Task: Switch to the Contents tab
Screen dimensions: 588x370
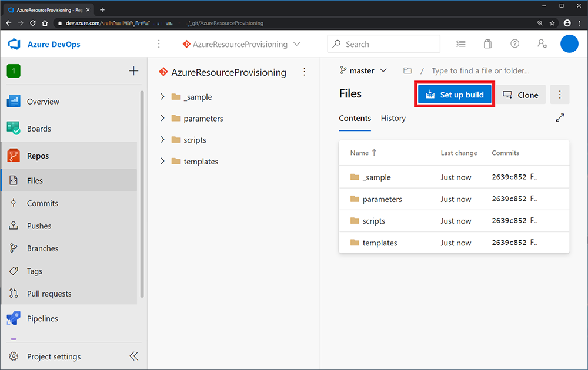Action: pos(355,118)
